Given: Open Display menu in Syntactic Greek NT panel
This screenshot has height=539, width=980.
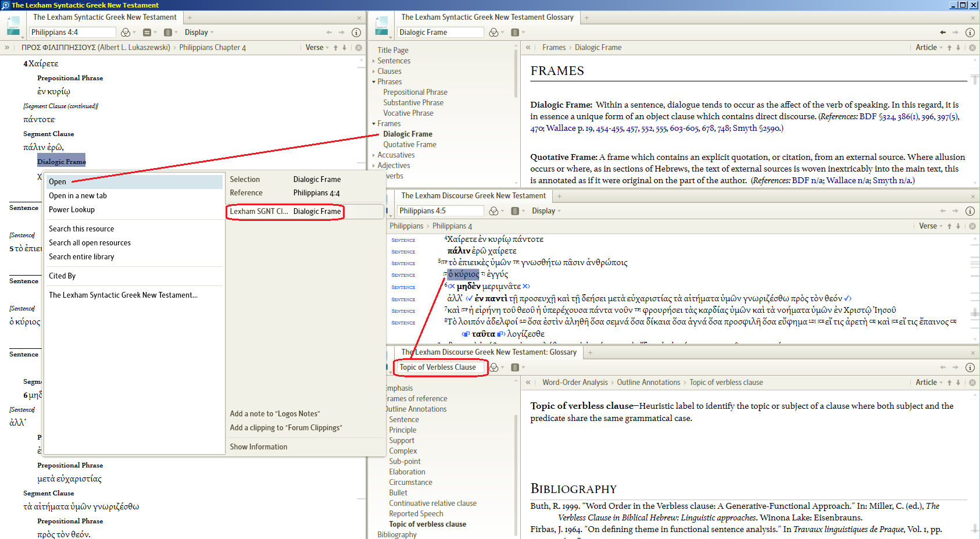Looking at the screenshot, I should click(x=199, y=33).
